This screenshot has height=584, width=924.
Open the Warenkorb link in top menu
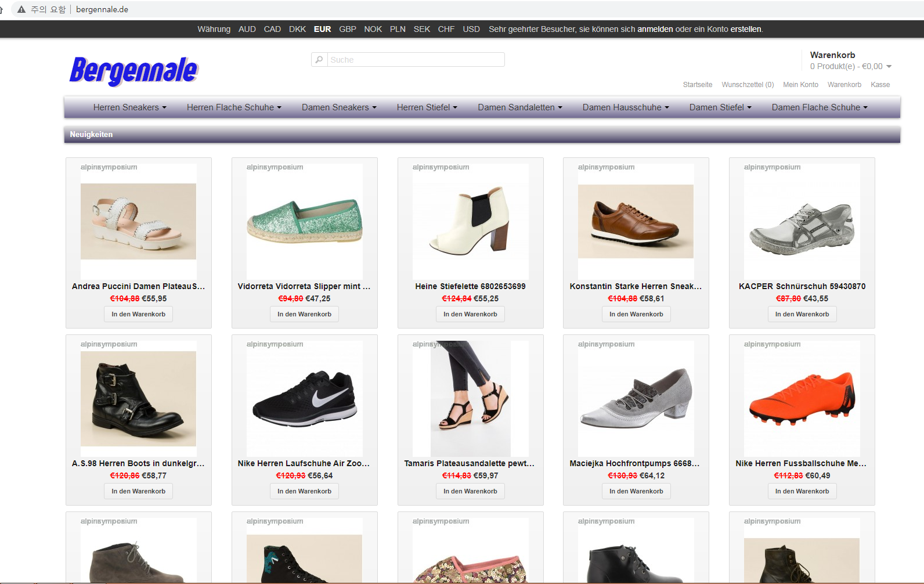click(x=844, y=85)
